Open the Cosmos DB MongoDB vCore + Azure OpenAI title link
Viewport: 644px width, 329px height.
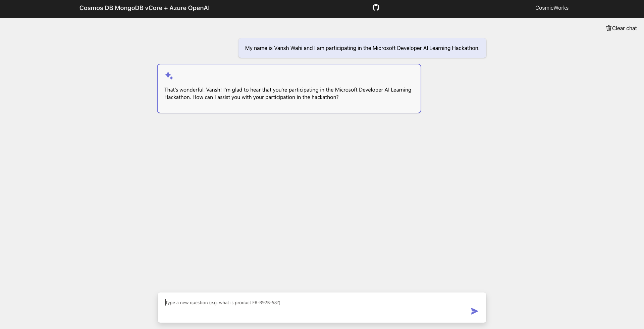145,8
